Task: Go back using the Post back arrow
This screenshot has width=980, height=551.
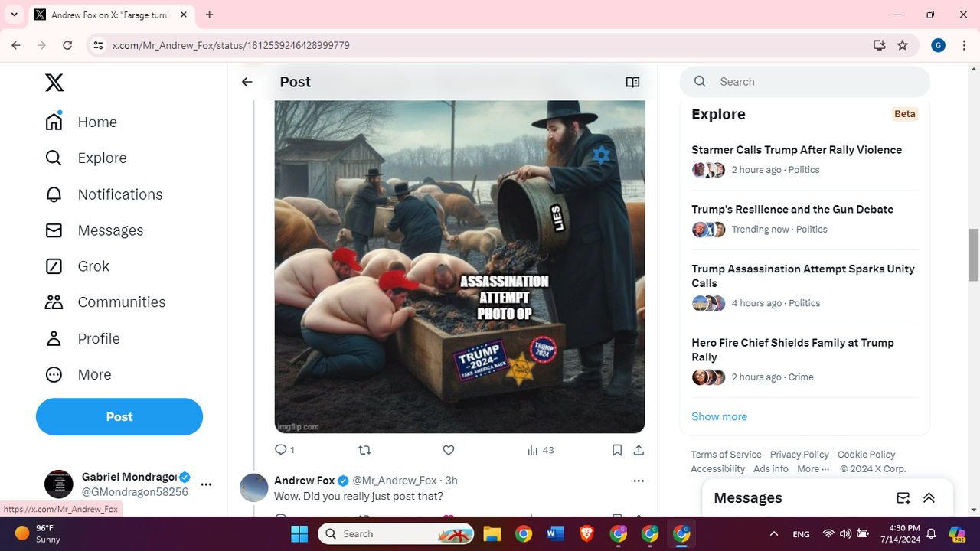Action: (x=247, y=82)
